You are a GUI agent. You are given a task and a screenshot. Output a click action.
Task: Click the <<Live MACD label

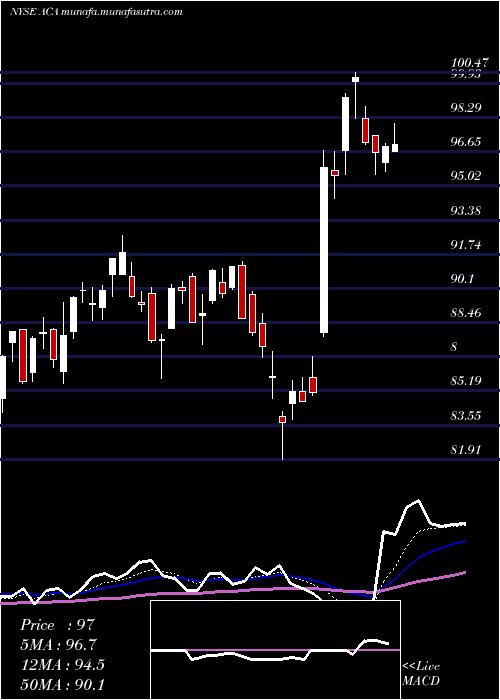421,674
